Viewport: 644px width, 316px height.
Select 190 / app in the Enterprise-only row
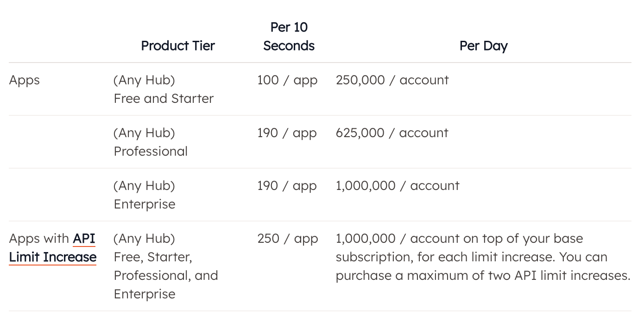[x=287, y=186]
